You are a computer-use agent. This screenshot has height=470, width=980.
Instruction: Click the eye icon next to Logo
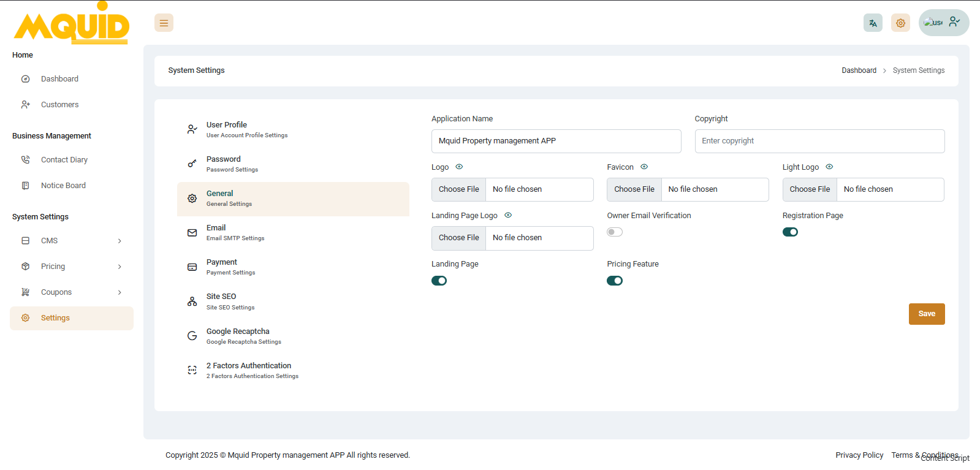click(x=459, y=167)
